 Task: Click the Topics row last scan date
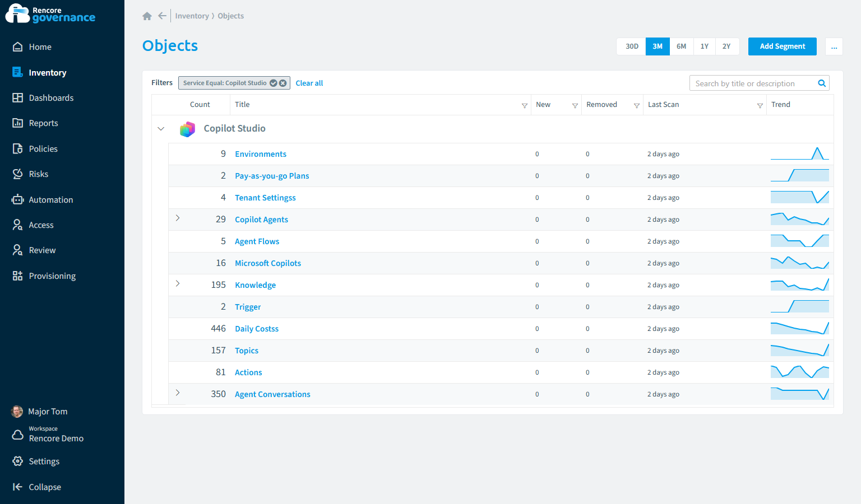[x=663, y=351]
